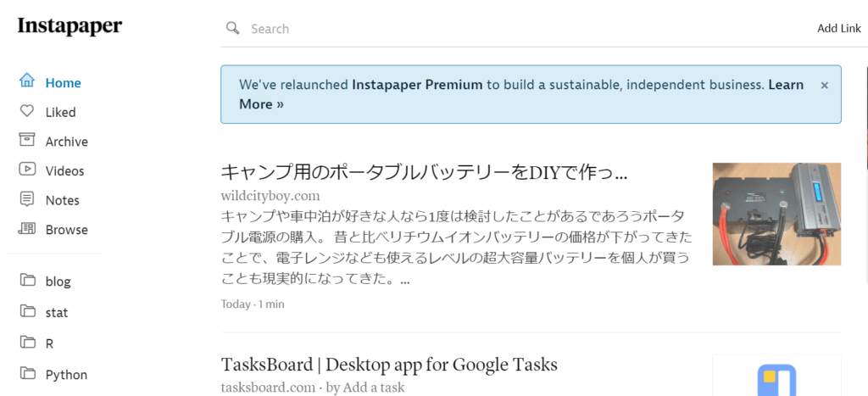This screenshot has width=868, height=396.
Task: Click the Liked heart icon
Action: coord(26,111)
